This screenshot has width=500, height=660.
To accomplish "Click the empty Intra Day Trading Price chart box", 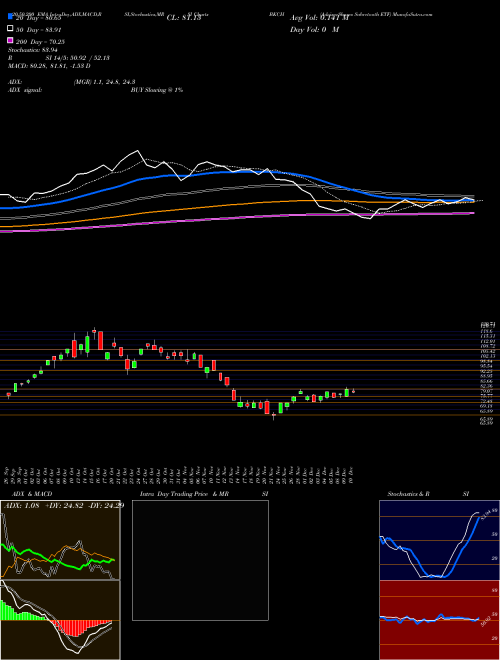I will coord(200,560).
